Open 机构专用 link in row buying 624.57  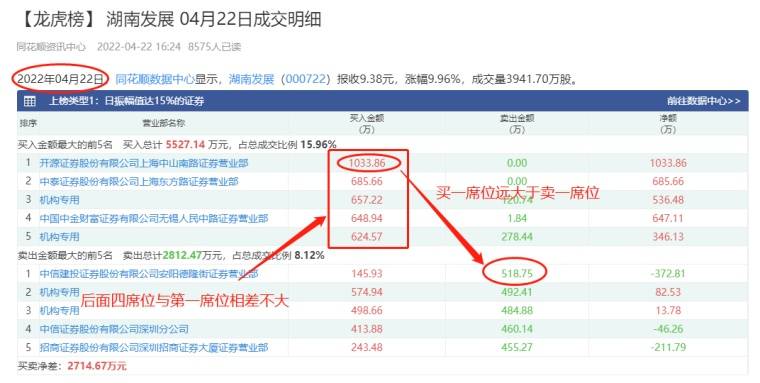coord(59,237)
